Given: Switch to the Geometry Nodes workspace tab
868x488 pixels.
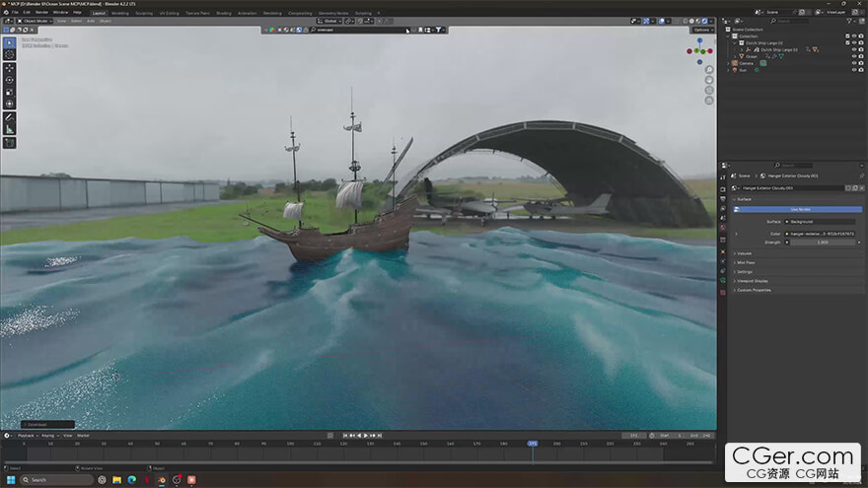Looking at the screenshot, I should click(333, 13).
